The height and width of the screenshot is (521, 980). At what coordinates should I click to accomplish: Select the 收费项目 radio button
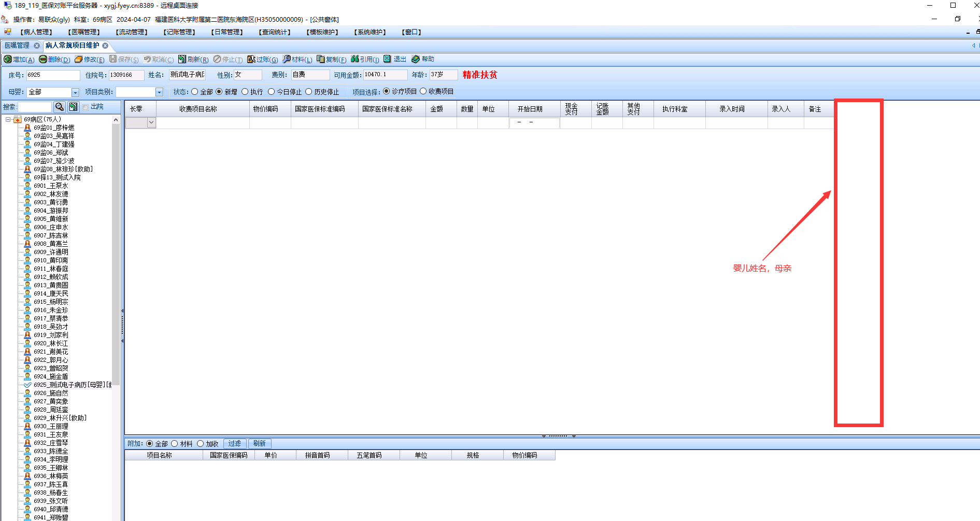[x=423, y=91]
